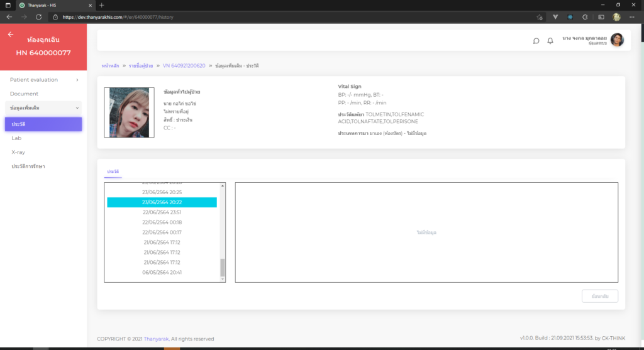Go to หน้าหลัก breadcrumb link
The height and width of the screenshot is (350, 644).
coord(109,65)
